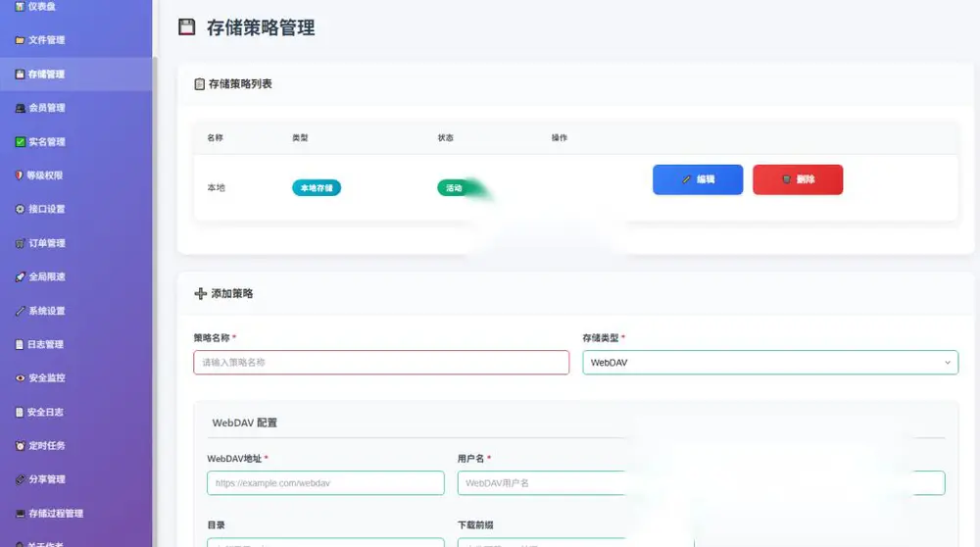Click the 下载前缀 field label

coord(475,525)
